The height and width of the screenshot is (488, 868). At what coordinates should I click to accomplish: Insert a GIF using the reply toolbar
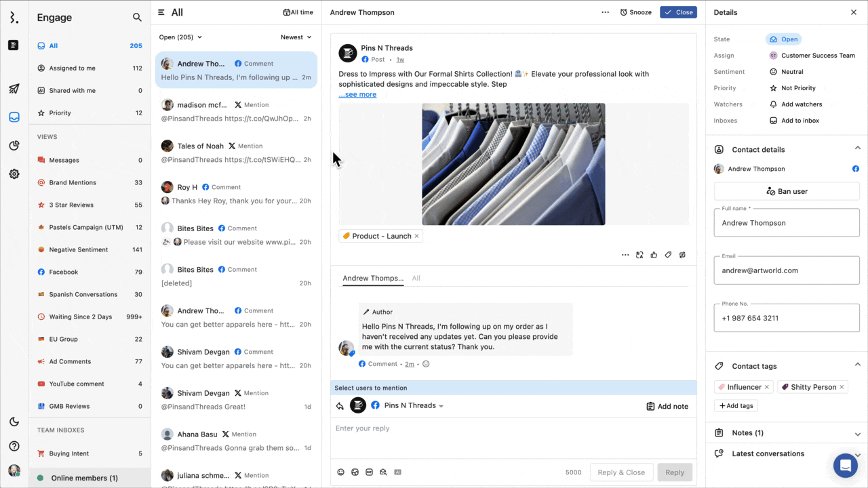[369, 472]
